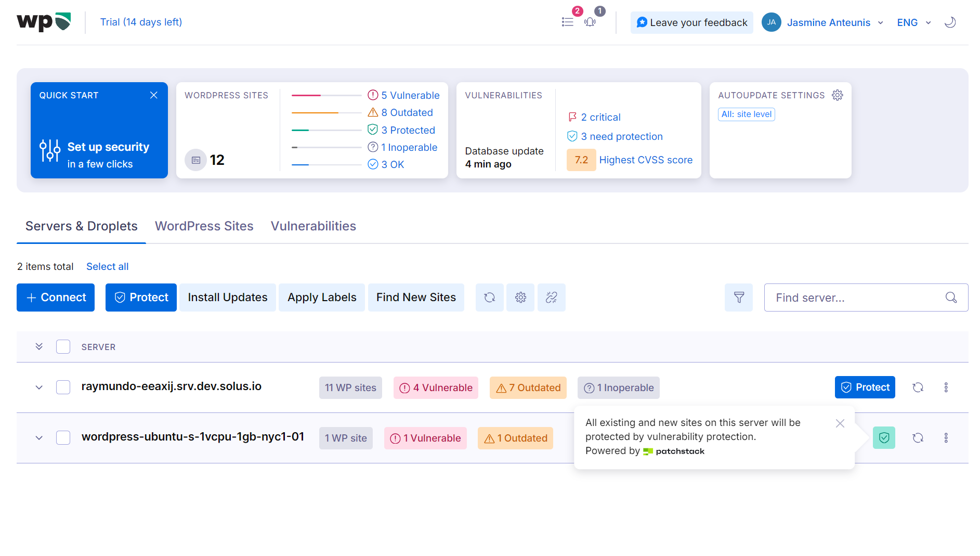
Task: Open autoupdate settings gear icon
Action: point(838,95)
